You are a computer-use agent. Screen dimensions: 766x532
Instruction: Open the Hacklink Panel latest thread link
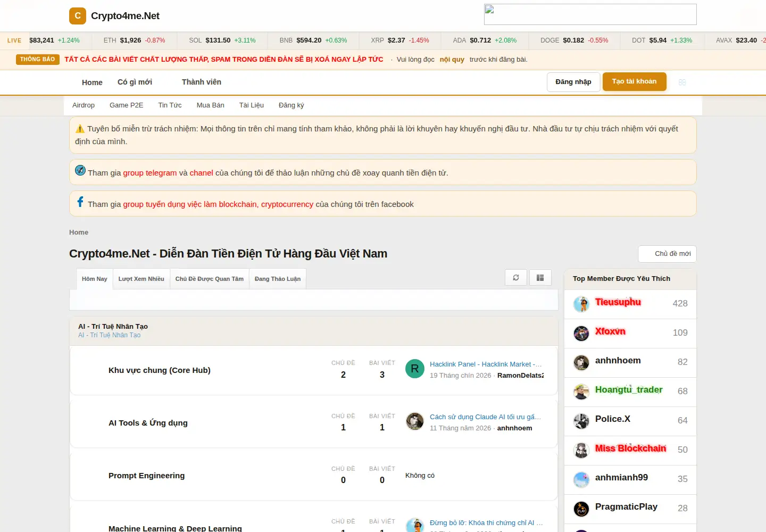click(x=486, y=364)
